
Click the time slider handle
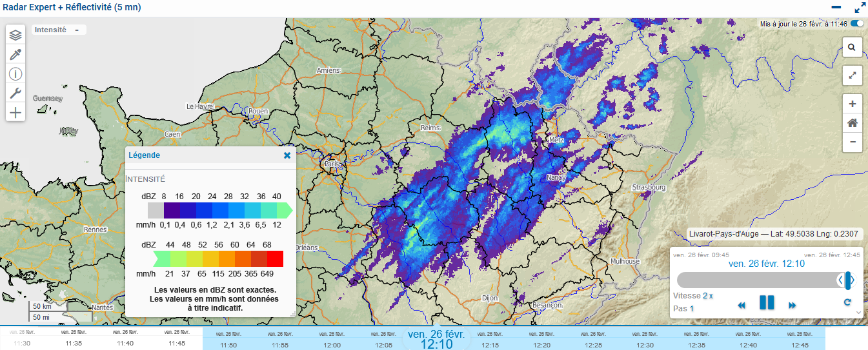pyautogui.click(x=848, y=280)
